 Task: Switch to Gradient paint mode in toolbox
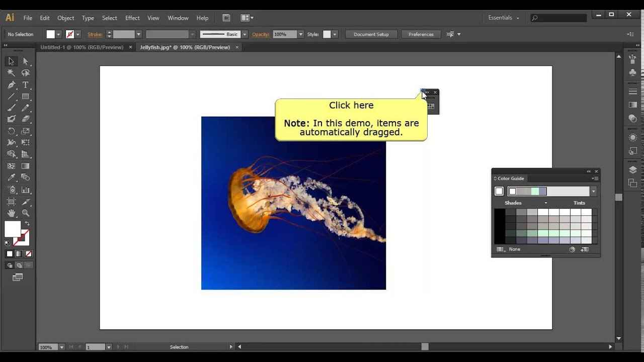point(19,254)
